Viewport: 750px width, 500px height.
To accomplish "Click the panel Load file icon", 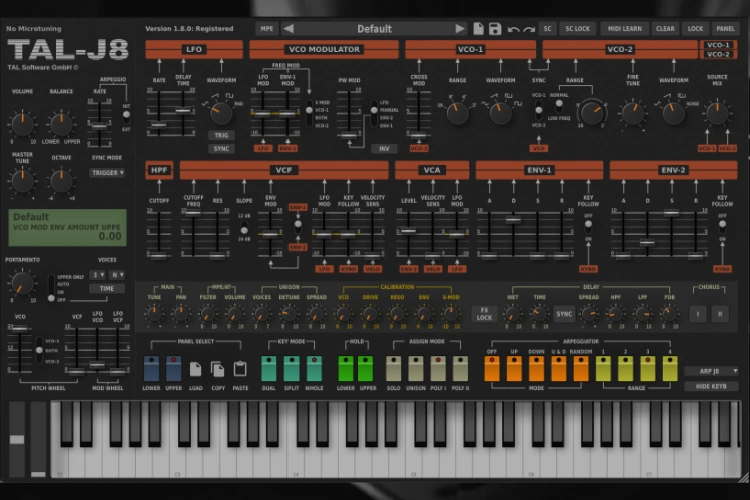I will (x=195, y=369).
